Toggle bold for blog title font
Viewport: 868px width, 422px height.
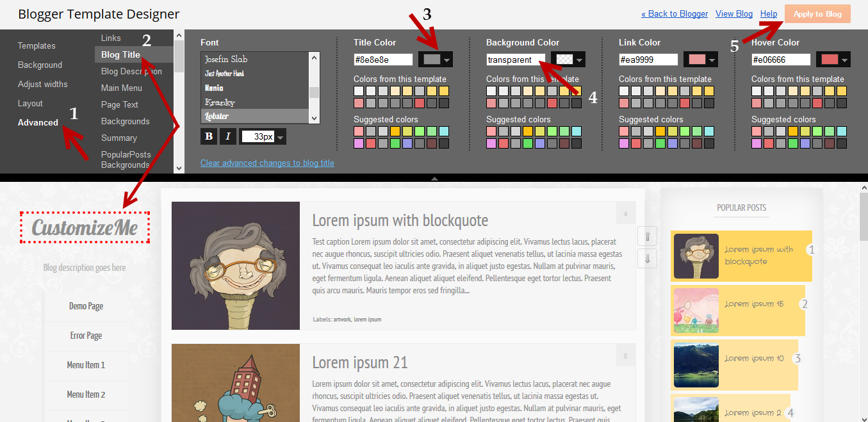pos(209,136)
